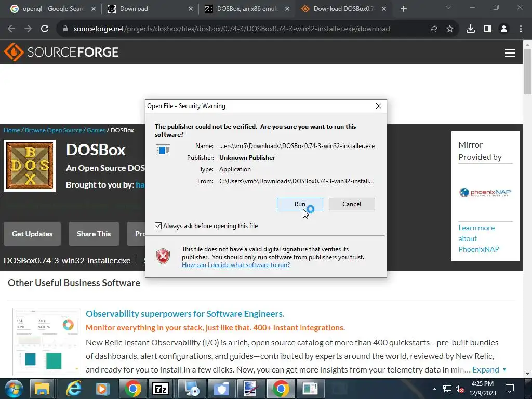Open the disc and computer taskbar icon
The image size is (532, 399).
click(x=192, y=389)
